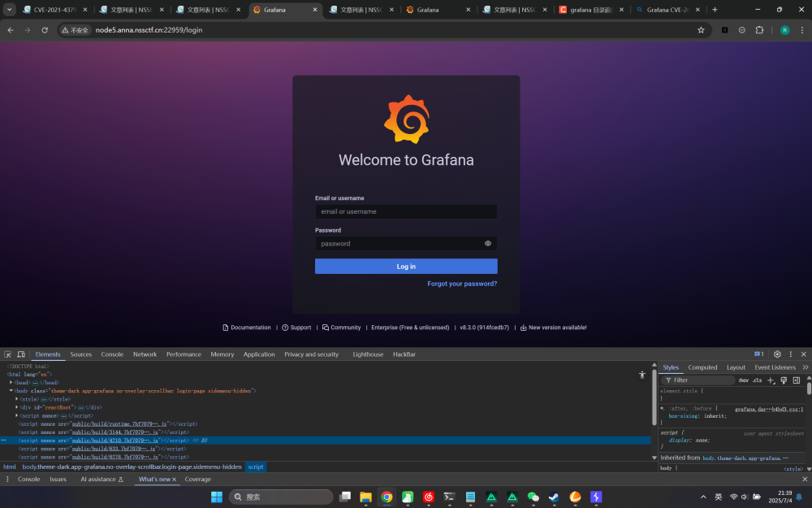
Task: Toggle the .cls element classes panel
Action: coord(758,380)
